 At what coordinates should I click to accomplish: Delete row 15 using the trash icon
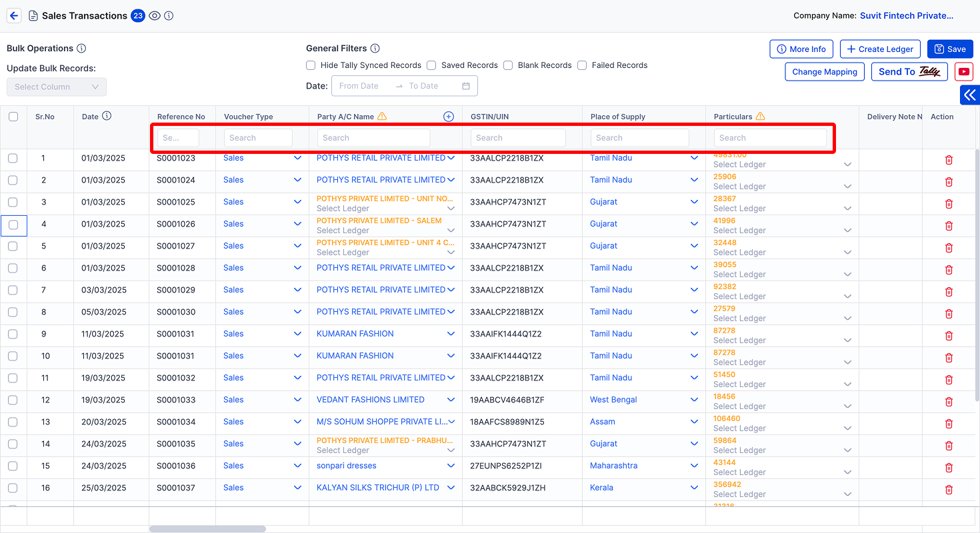point(949,468)
